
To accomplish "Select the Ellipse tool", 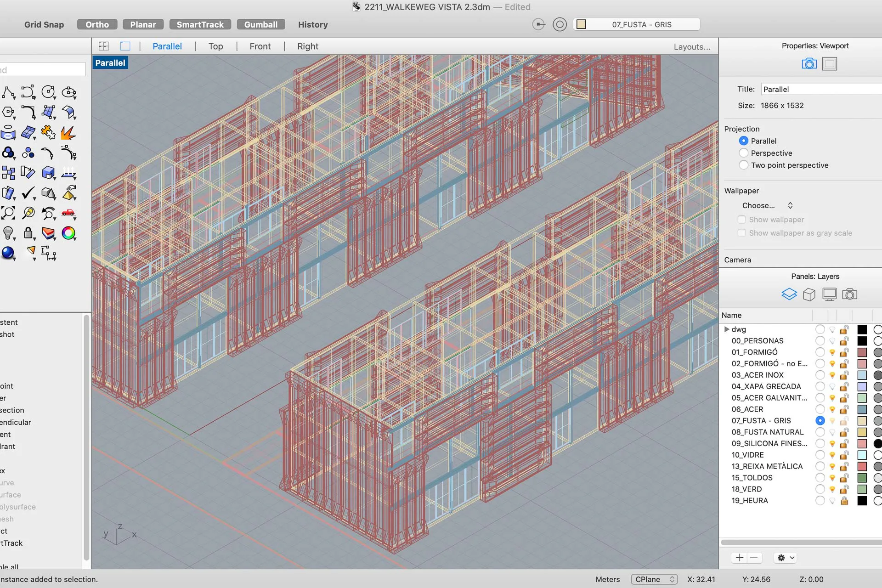I will click(x=68, y=92).
